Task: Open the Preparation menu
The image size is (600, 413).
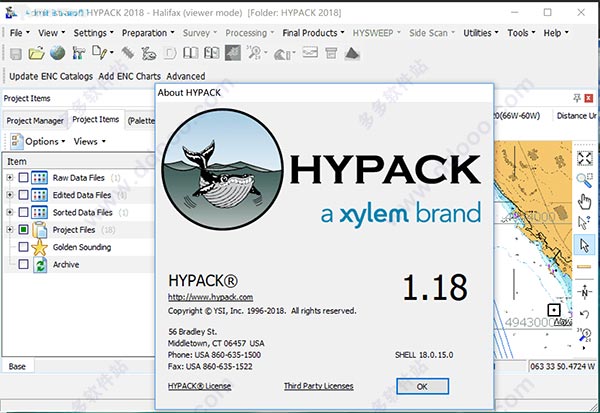Action: tap(148, 33)
